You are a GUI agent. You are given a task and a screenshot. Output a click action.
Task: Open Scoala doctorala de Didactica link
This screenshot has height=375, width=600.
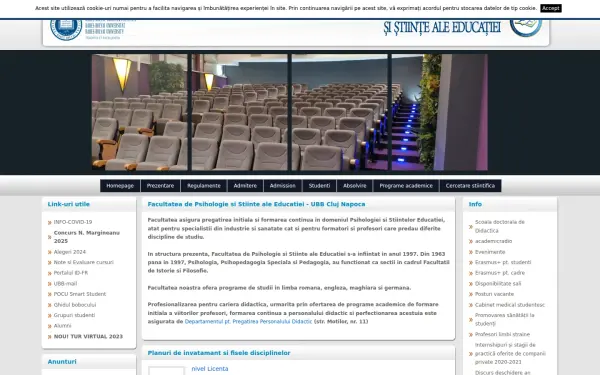500,226
